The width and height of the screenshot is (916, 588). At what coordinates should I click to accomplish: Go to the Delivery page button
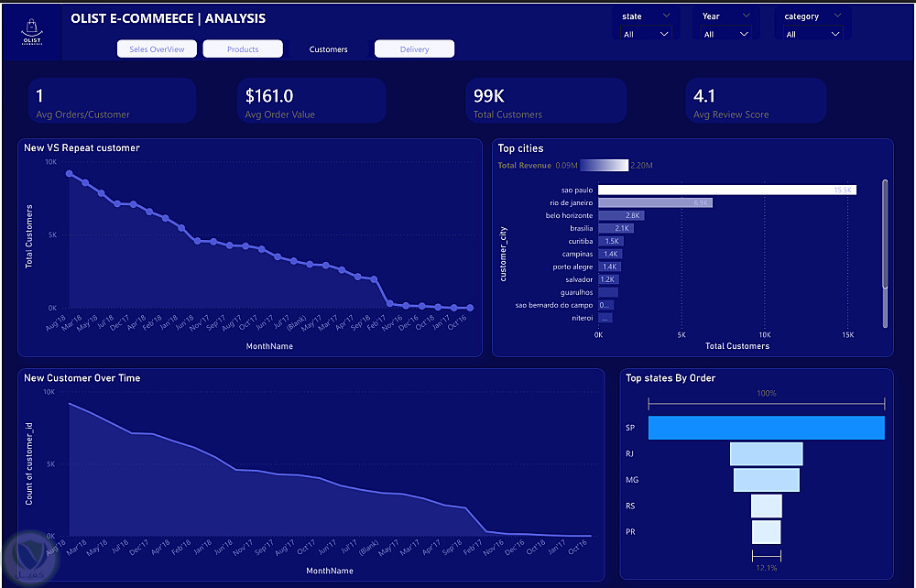pyautogui.click(x=414, y=49)
